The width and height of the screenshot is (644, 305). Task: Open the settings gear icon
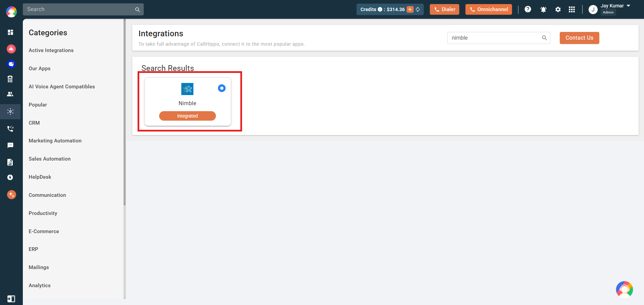point(558,9)
